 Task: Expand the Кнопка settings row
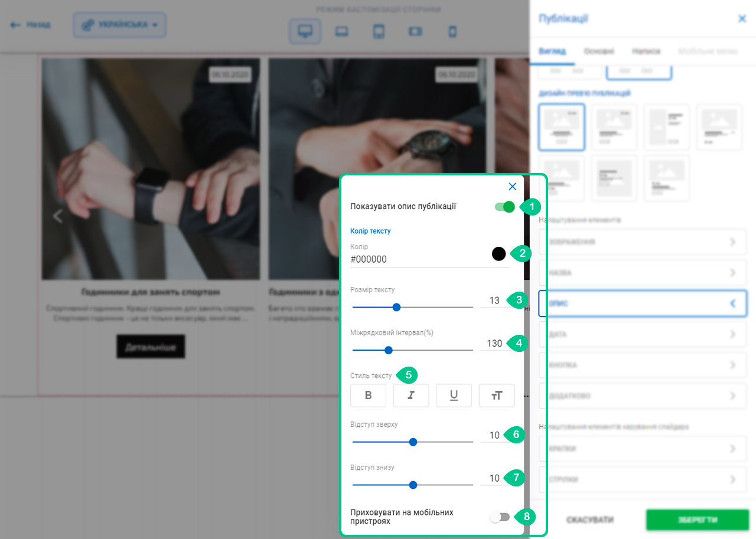point(643,365)
